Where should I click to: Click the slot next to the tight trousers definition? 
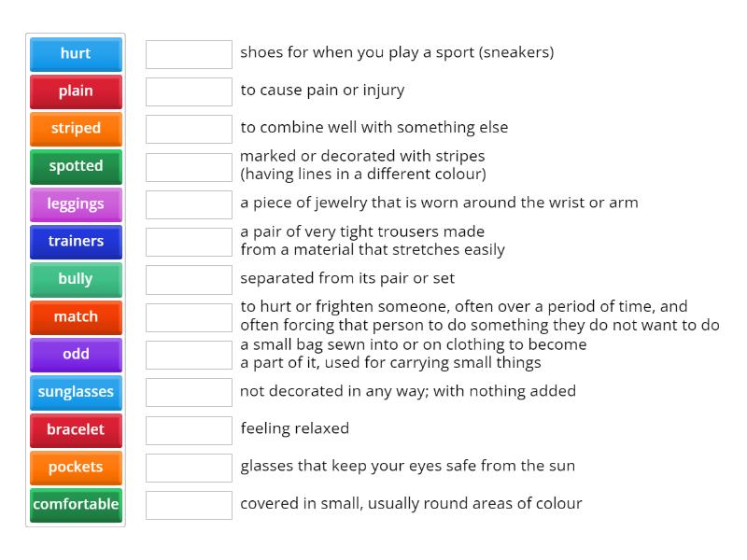189,241
